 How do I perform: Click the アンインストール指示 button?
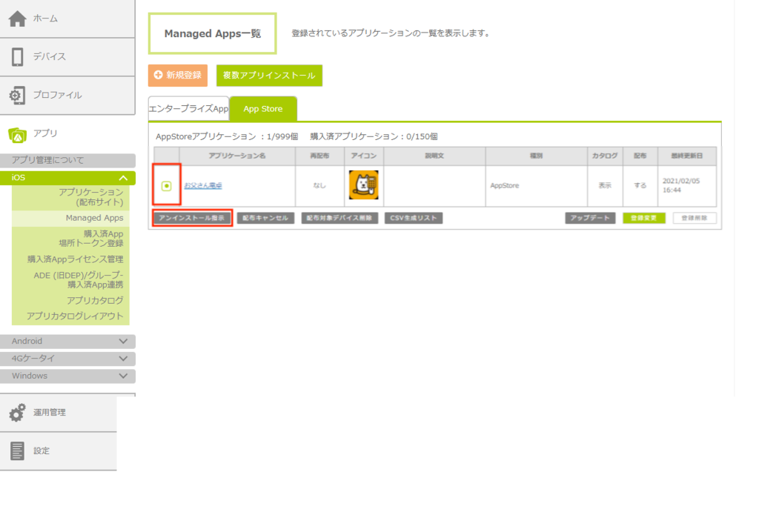[192, 219]
